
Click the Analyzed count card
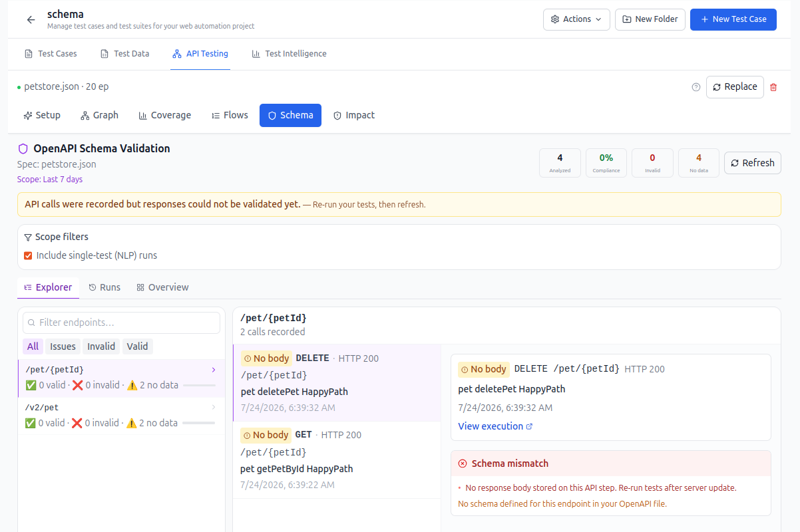pos(560,163)
